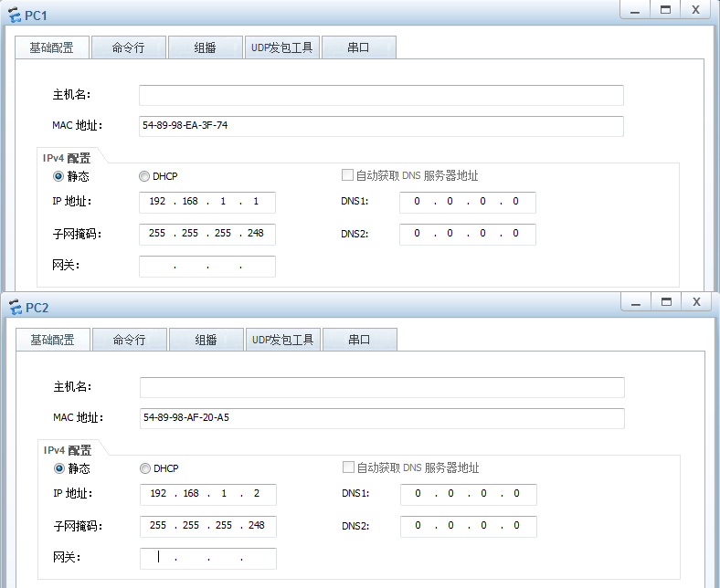Enable 自动获取 DNS 服务器地址 in PC2
720x588 pixels.
point(348,467)
